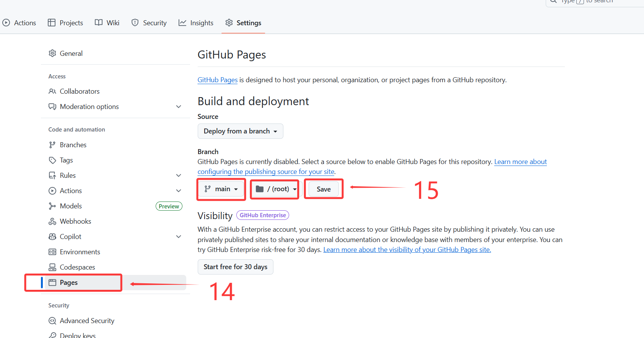The image size is (644, 338).
Task: Click the Settings gear icon in the tab bar
Action: [229, 23]
